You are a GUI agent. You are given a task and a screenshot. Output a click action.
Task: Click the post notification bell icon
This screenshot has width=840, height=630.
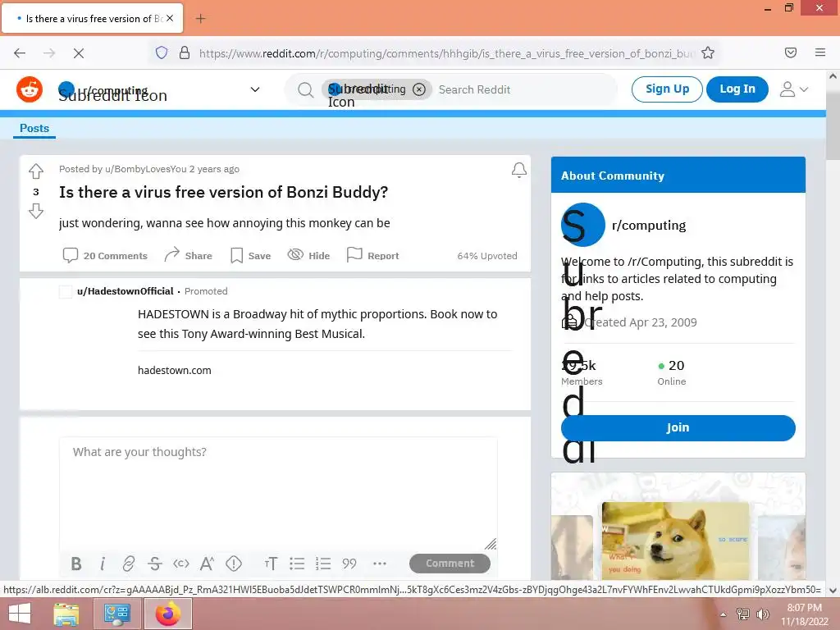pyautogui.click(x=518, y=171)
